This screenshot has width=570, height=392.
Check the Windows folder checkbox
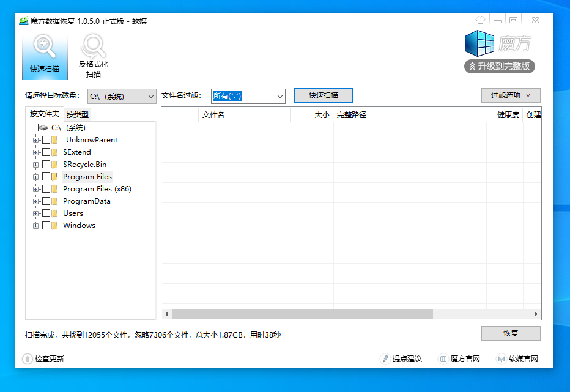tap(46, 226)
